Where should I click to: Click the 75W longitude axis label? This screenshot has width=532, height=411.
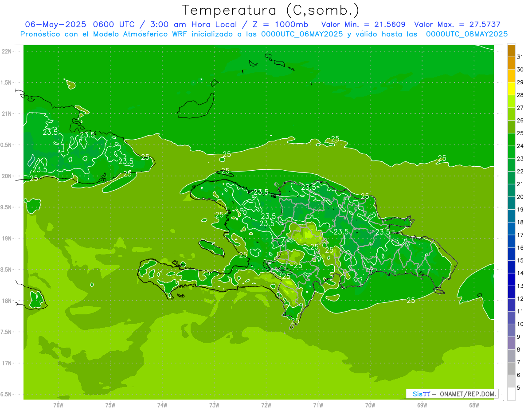pyautogui.click(x=110, y=405)
